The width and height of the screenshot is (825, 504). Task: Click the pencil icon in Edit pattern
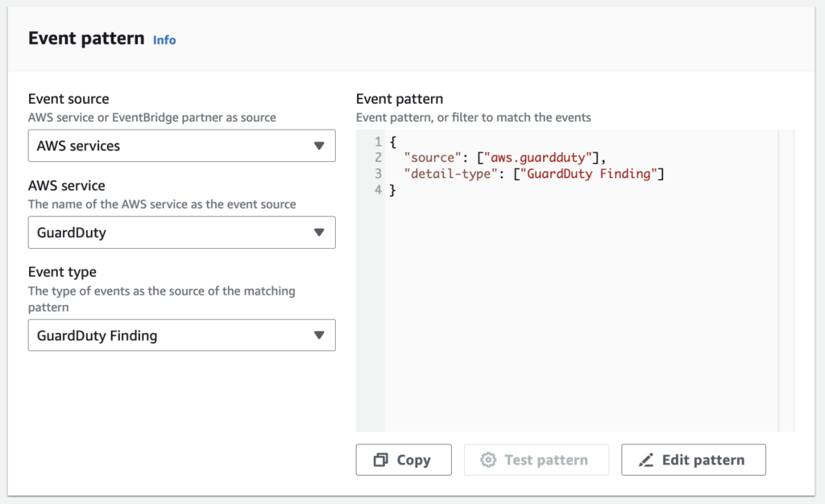[x=646, y=460]
